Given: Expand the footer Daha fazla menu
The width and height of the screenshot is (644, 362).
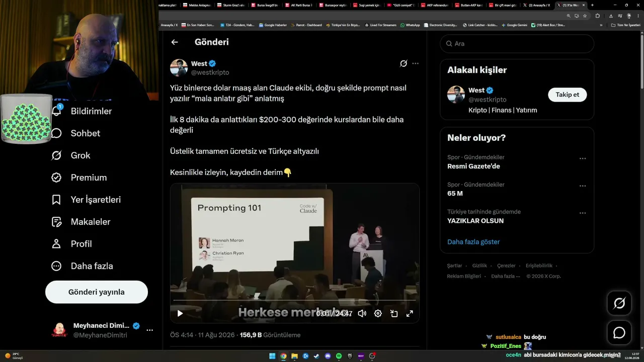Looking at the screenshot, I should (x=506, y=276).
